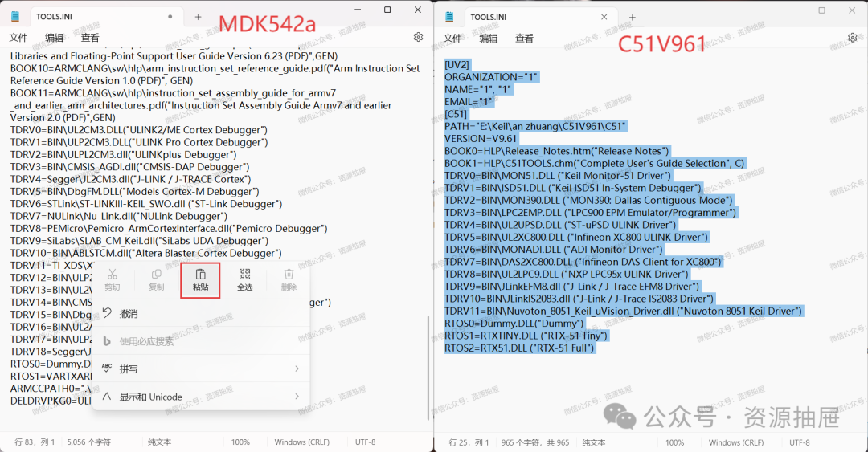This screenshot has height=452, width=868.
Task: Open 查看 menu in left Notepad window
Action: (x=90, y=38)
